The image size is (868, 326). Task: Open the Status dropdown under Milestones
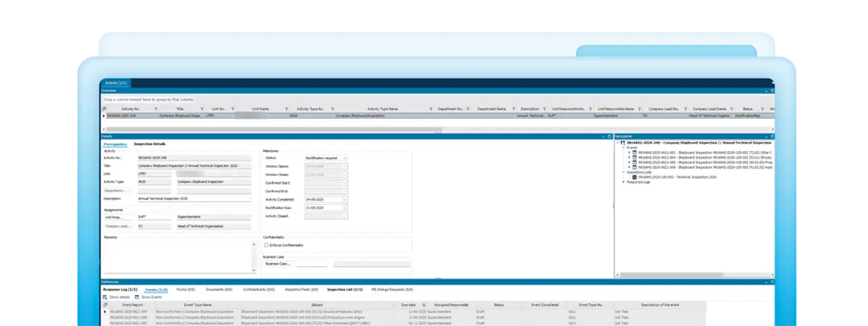click(344, 157)
